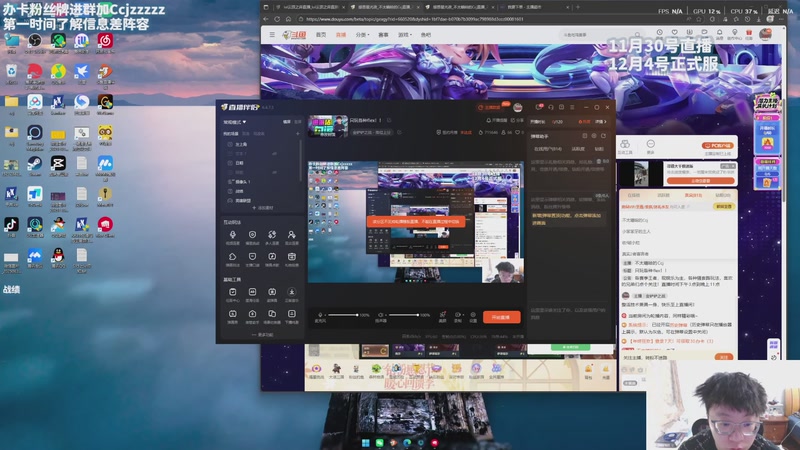
Task: Expand more functions at panel bottom
Action: coord(263,335)
